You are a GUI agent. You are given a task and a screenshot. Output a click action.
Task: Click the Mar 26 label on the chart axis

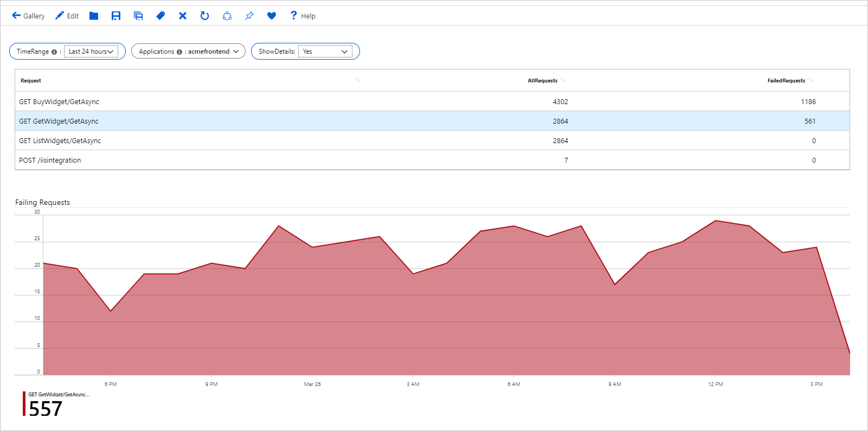(312, 384)
